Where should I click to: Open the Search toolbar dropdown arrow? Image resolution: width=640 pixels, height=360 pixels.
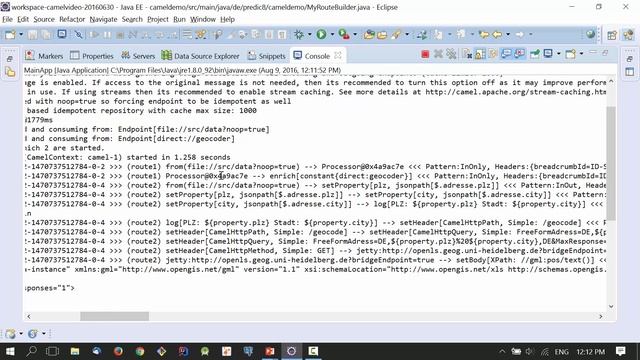pos(407,35)
